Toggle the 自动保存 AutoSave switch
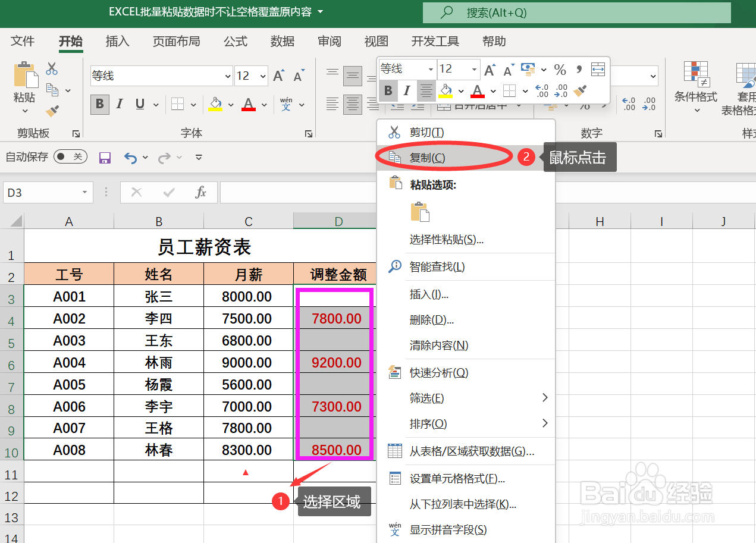 [70, 156]
